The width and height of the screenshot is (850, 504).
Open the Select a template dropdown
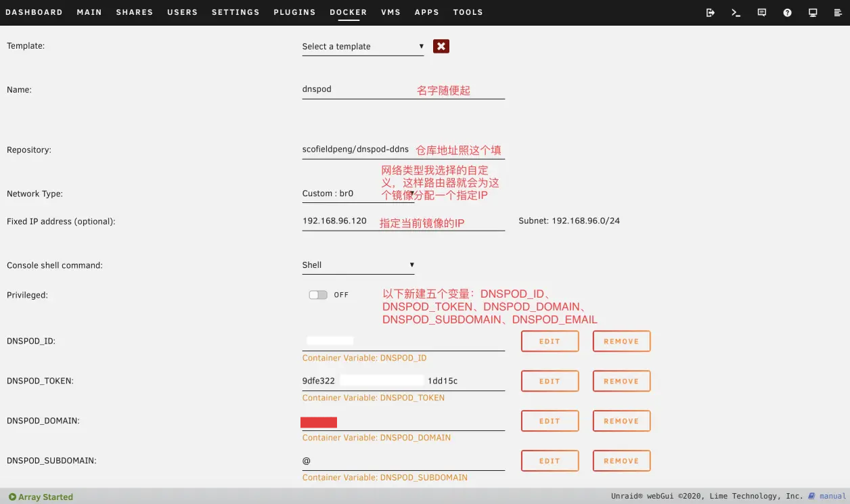point(362,46)
